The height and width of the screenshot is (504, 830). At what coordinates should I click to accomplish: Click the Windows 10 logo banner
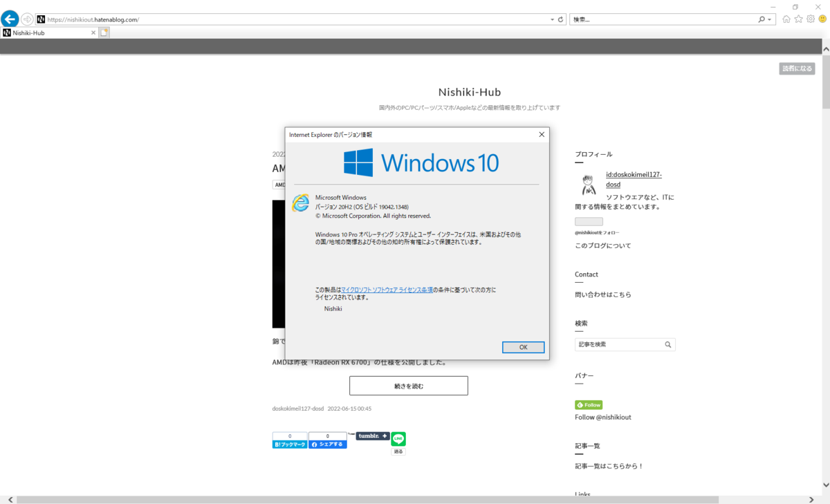click(x=421, y=162)
